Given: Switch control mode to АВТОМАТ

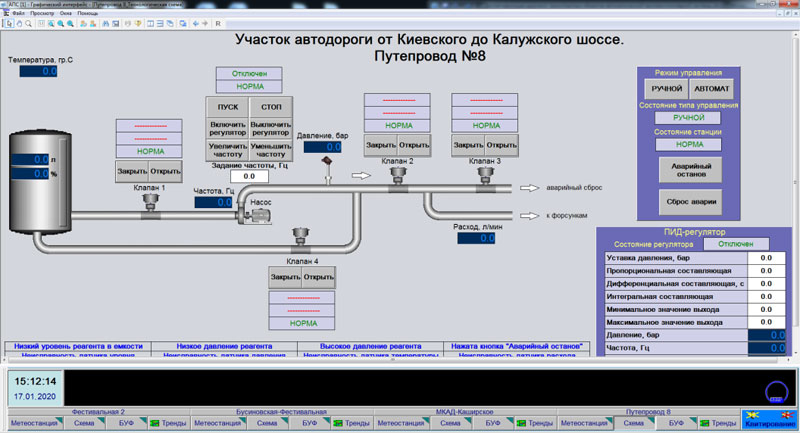Looking at the screenshot, I should tap(712, 89).
